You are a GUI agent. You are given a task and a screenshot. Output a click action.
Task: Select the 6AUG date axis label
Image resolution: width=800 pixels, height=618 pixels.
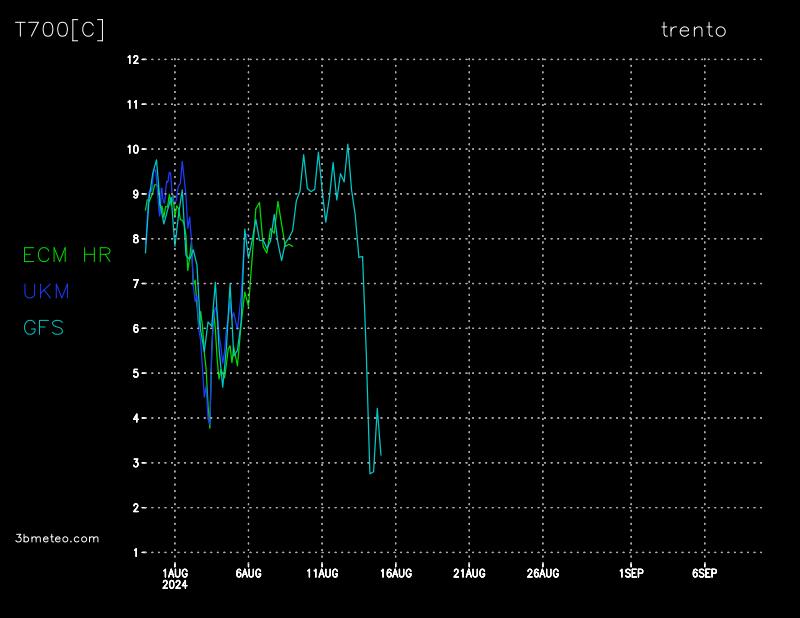coord(248,573)
